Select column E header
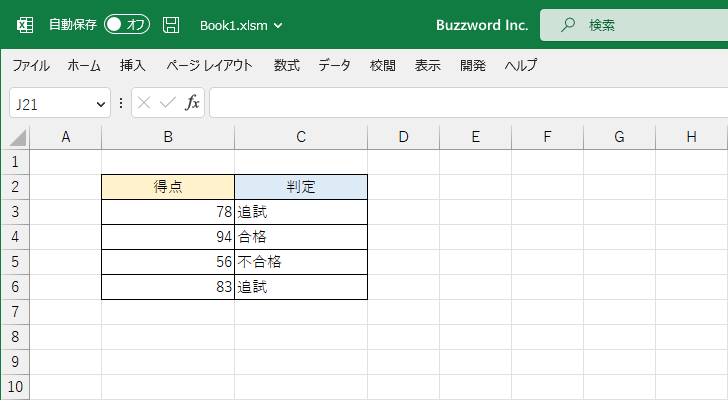 click(x=475, y=137)
